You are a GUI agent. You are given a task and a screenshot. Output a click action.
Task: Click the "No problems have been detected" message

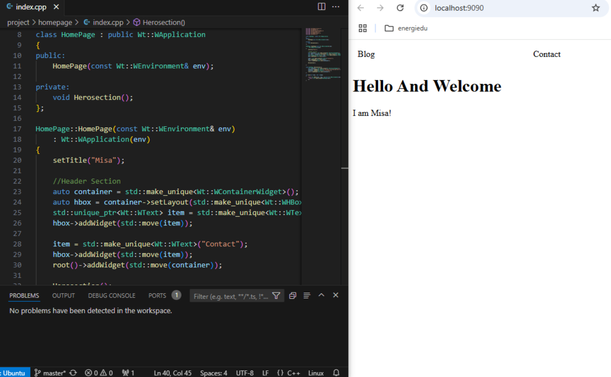point(91,311)
